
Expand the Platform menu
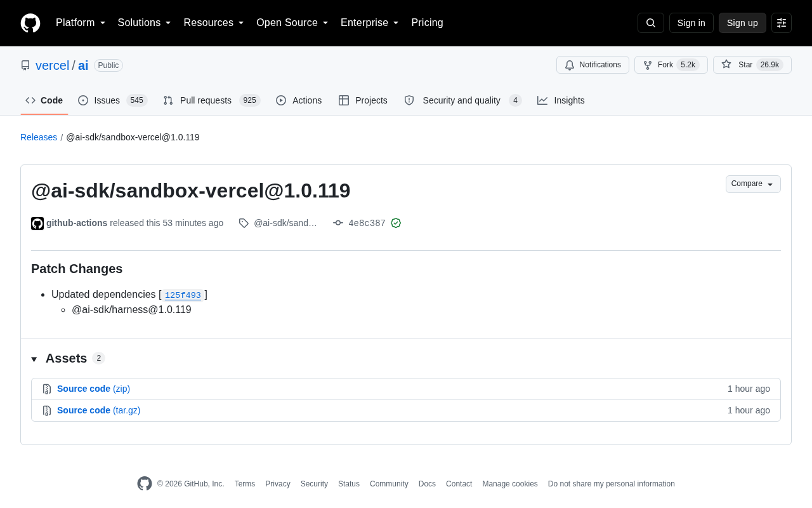[81, 23]
